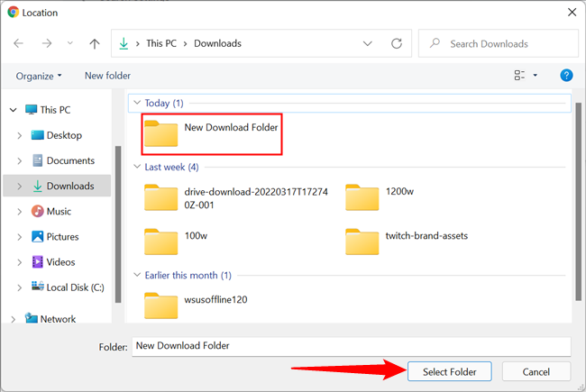Collapse the 'Last week (4)' group

click(137, 167)
